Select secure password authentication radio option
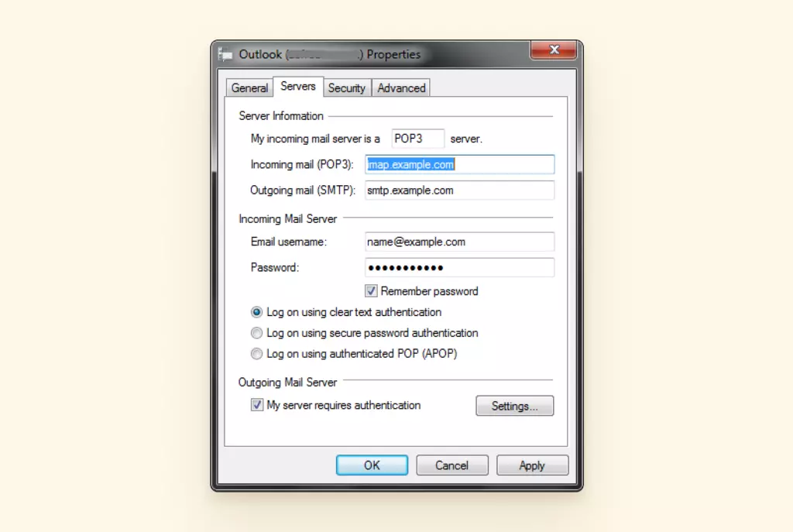 pyautogui.click(x=256, y=333)
